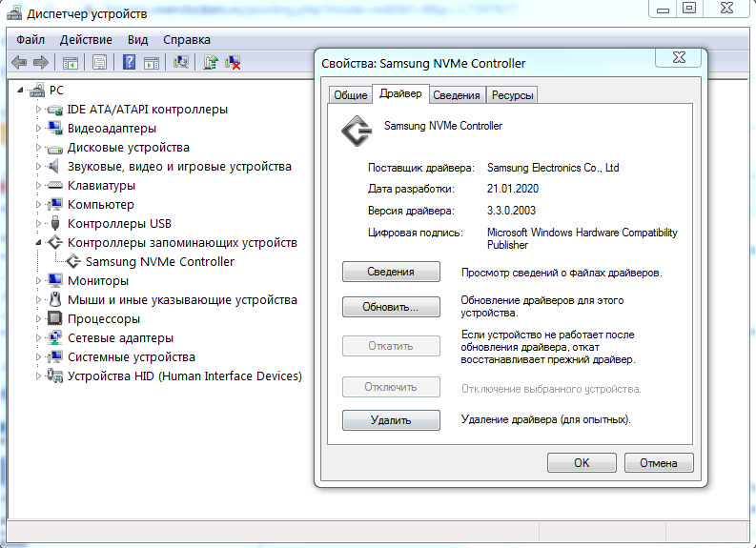Click the IDE ATA/ATAPI controllers icon
Image resolution: width=756 pixels, height=548 pixels.
(x=55, y=110)
